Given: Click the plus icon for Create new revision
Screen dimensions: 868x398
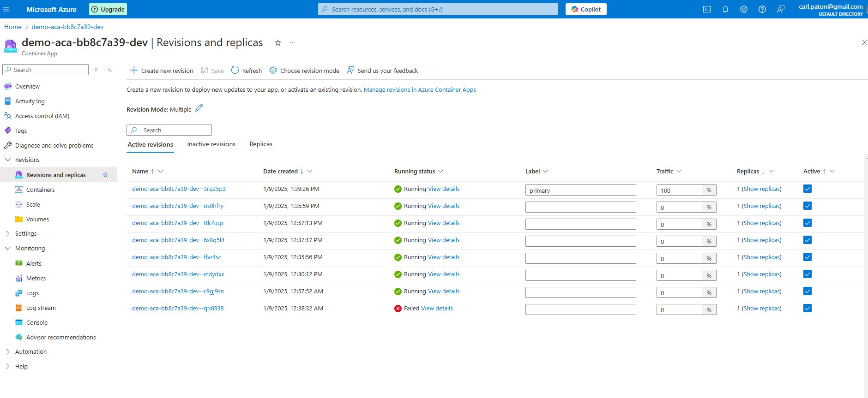Looking at the screenshot, I should [134, 70].
